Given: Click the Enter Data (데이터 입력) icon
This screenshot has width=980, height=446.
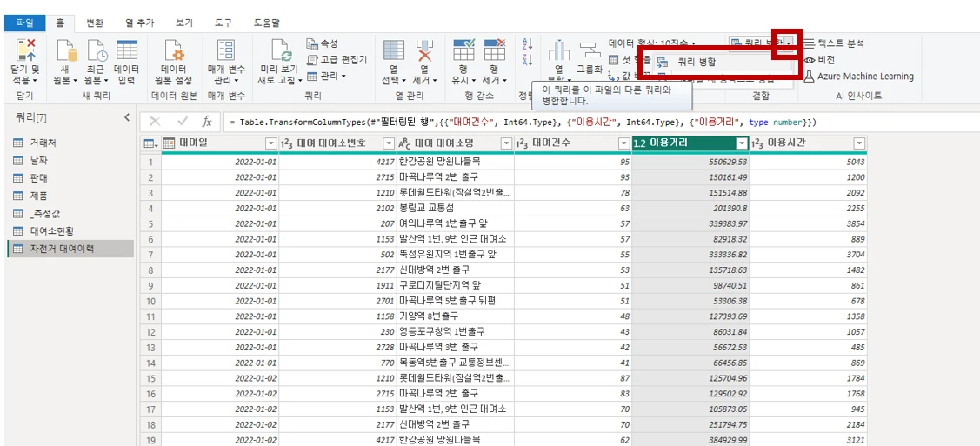Looking at the screenshot, I should (x=126, y=50).
